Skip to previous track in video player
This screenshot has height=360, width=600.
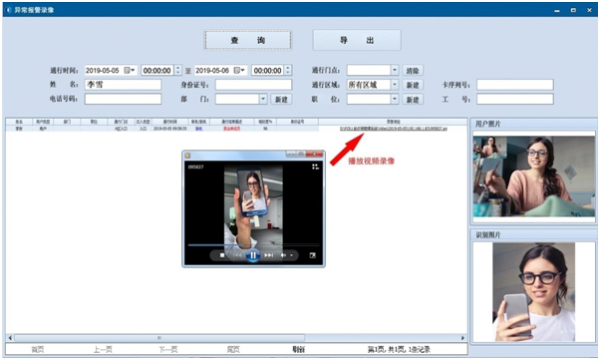[237, 255]
